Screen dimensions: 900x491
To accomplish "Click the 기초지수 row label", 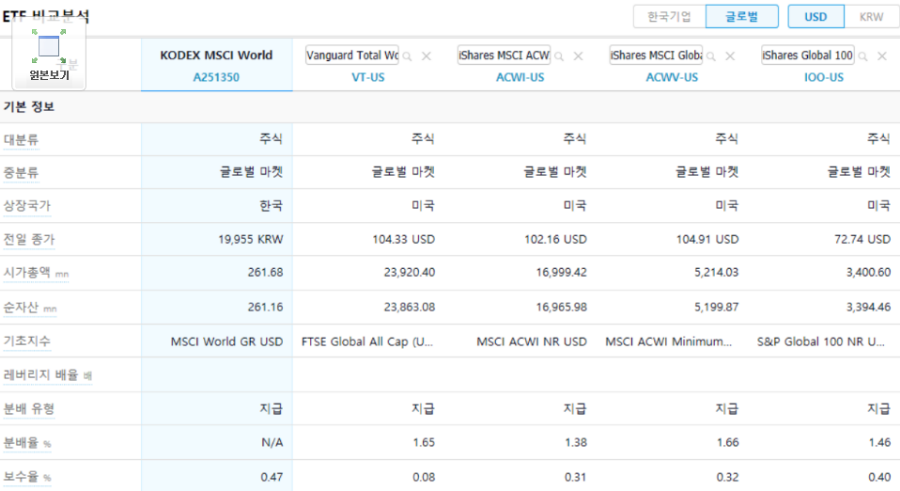I will coord(27,341).
